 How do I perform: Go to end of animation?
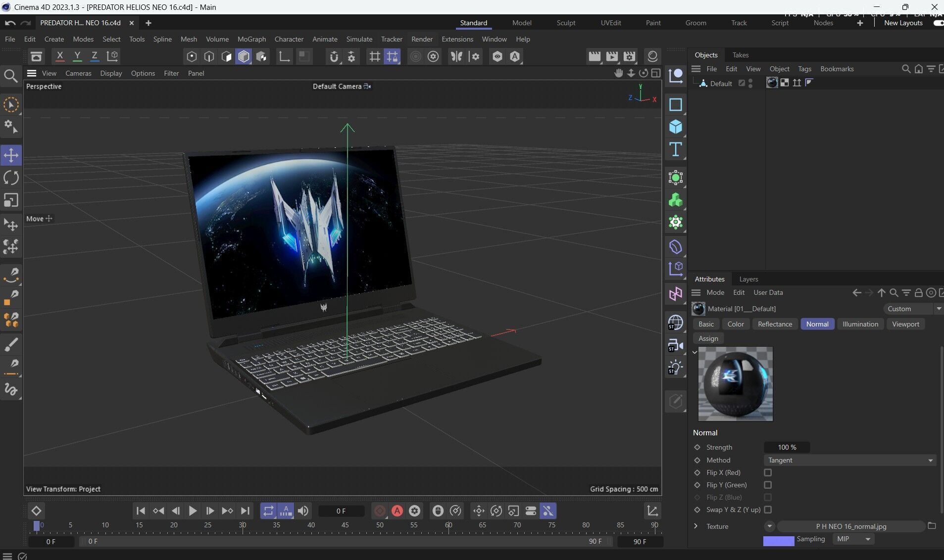245,511
